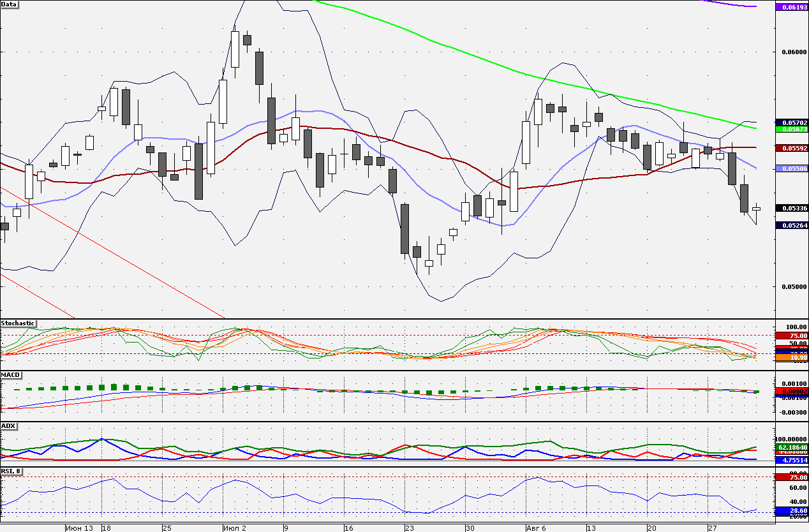
Task: Click the 0.05264 lower band price tag
Action: point(791,225)
